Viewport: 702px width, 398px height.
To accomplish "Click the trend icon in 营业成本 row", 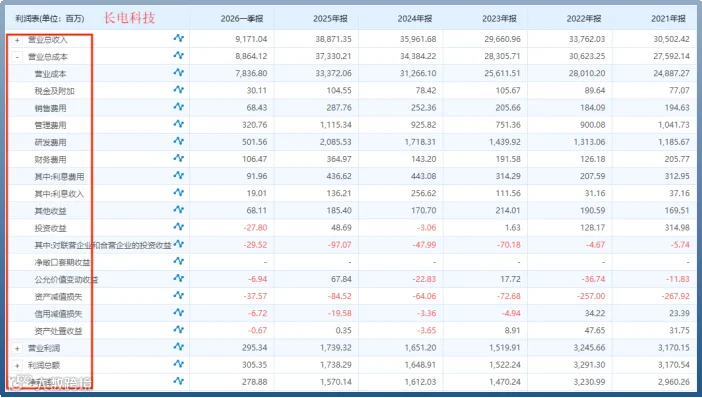I will coord(179,72).
